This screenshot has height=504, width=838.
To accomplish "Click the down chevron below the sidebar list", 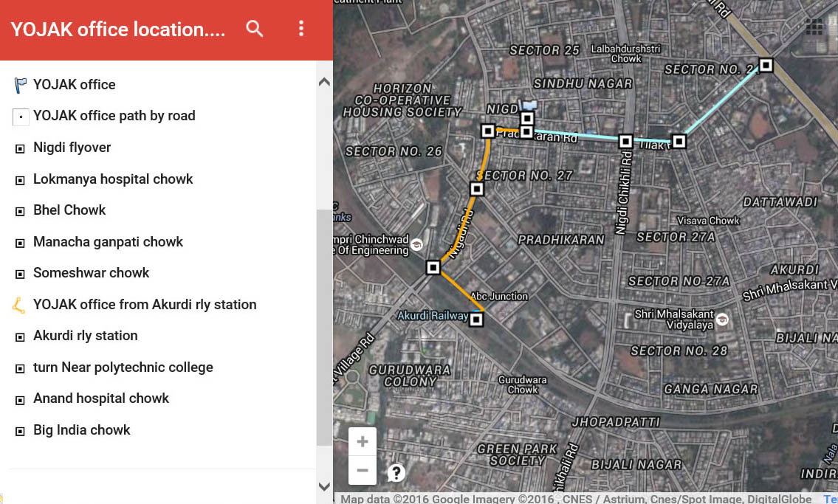I will [324, 487].
